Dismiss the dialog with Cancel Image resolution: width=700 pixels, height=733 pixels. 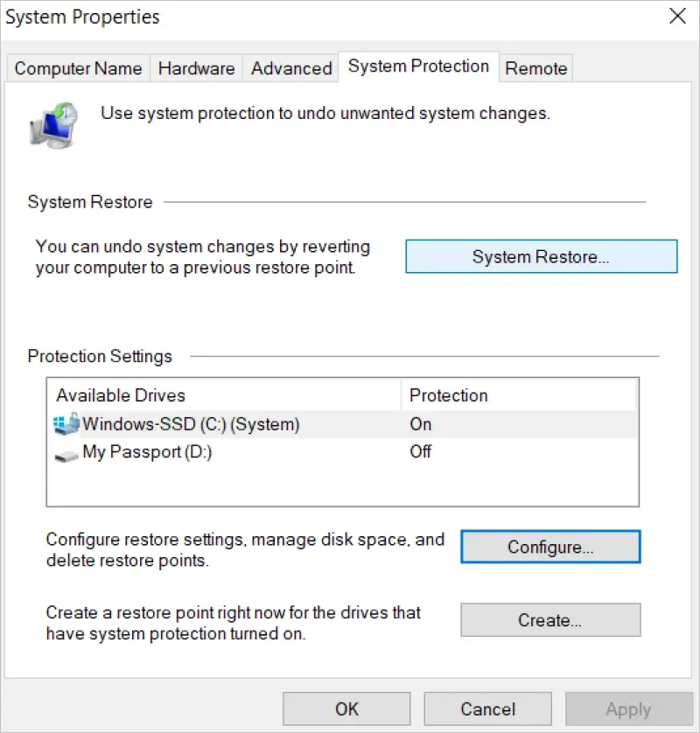pos(487,709)
